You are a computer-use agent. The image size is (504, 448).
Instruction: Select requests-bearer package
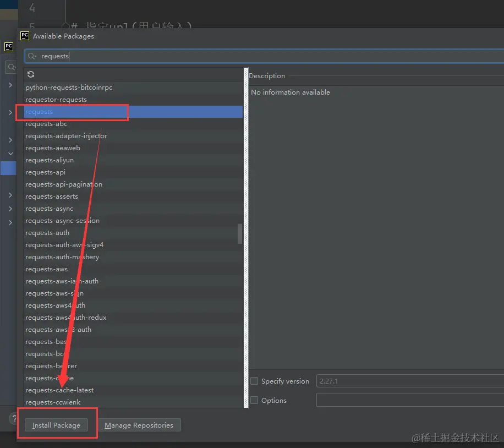pyautogui.click(x=133, y=366)
